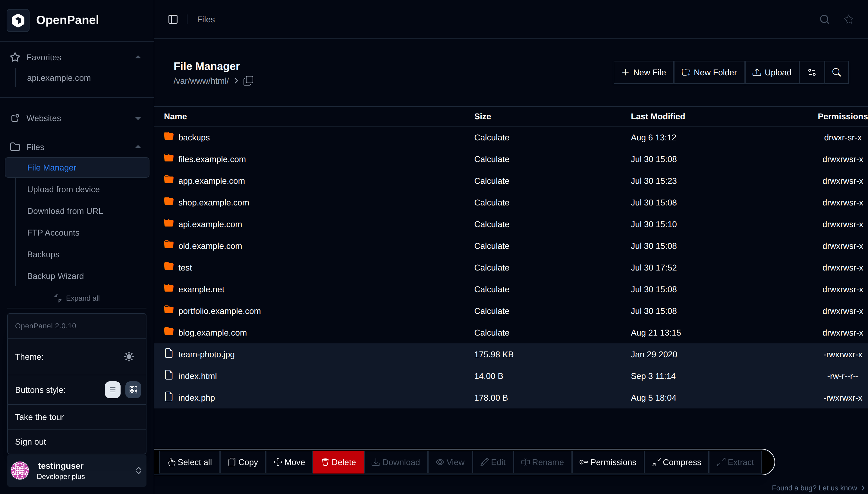Open the Backup Wizard
This screenshot has width=868, height=494.
[x=55, y=276]
